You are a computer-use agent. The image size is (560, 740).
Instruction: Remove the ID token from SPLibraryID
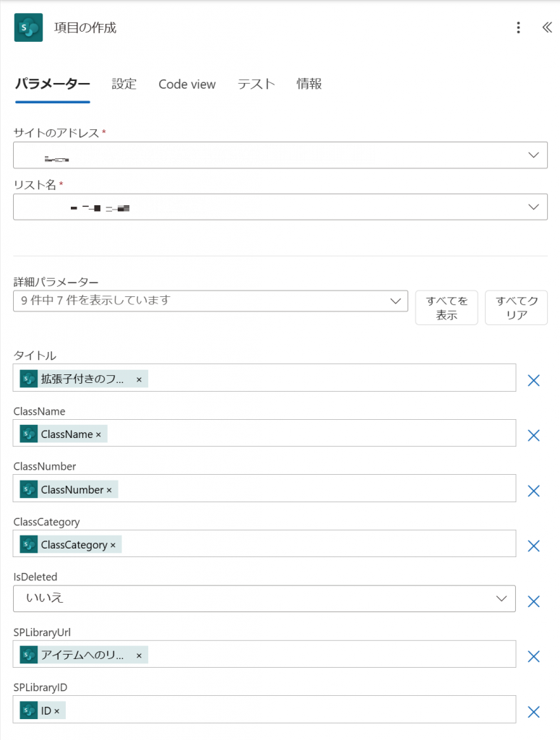pyautogui.click(x=56, y=711)
